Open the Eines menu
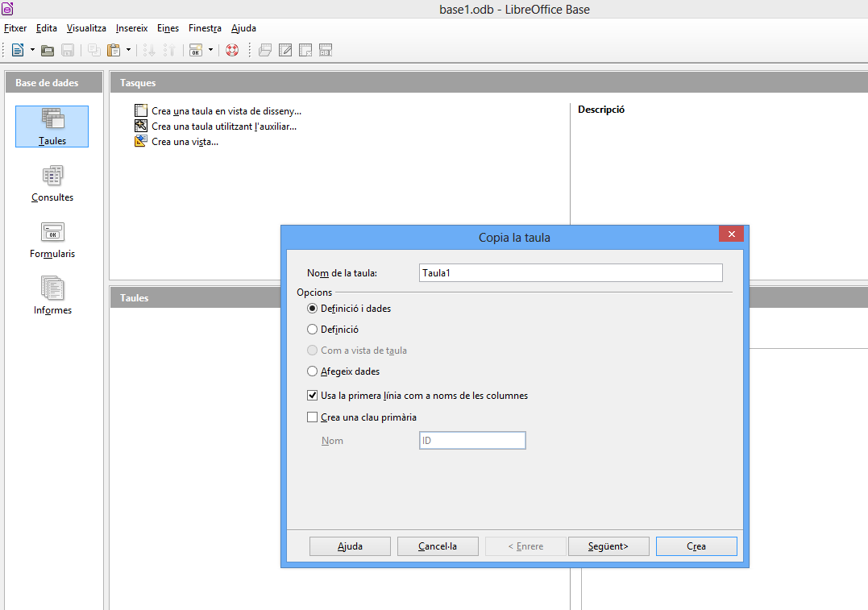The image size is (868, 610). point(168,28)
